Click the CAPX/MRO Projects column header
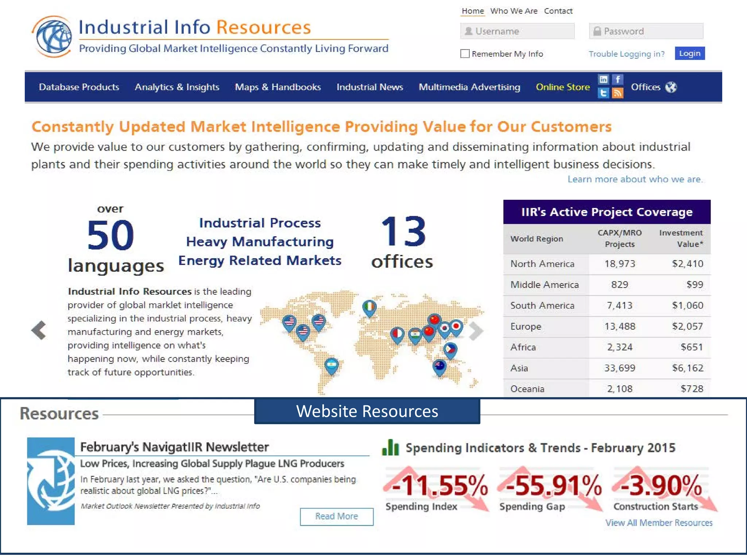747x560 pixels. 620,238
